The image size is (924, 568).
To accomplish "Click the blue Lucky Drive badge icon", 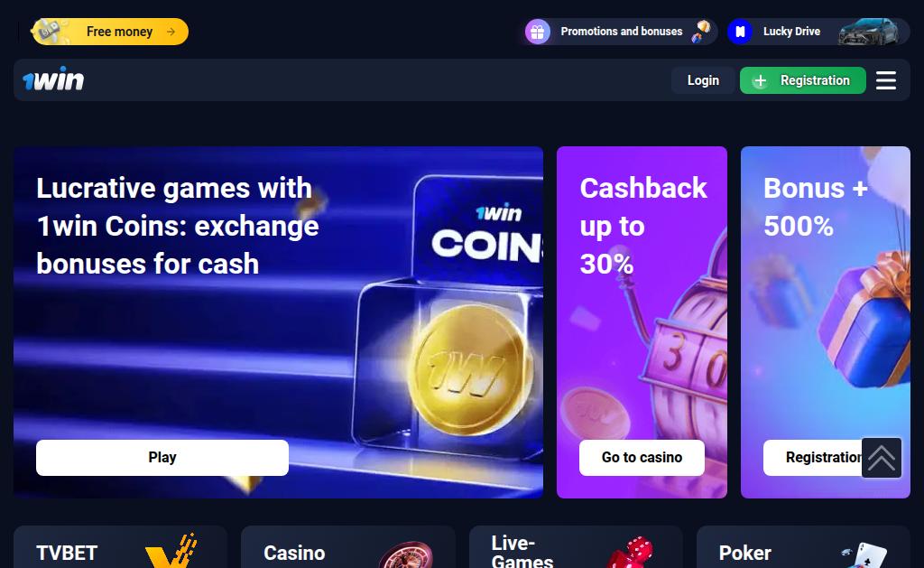I will coord(740,32).
